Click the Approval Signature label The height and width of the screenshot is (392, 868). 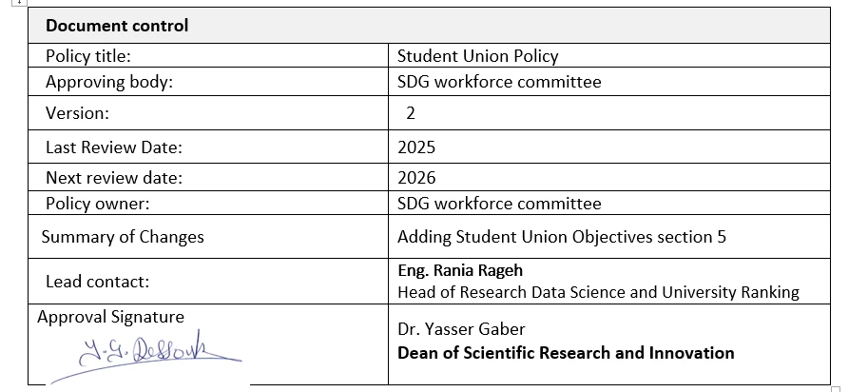(x=110, y=317)
